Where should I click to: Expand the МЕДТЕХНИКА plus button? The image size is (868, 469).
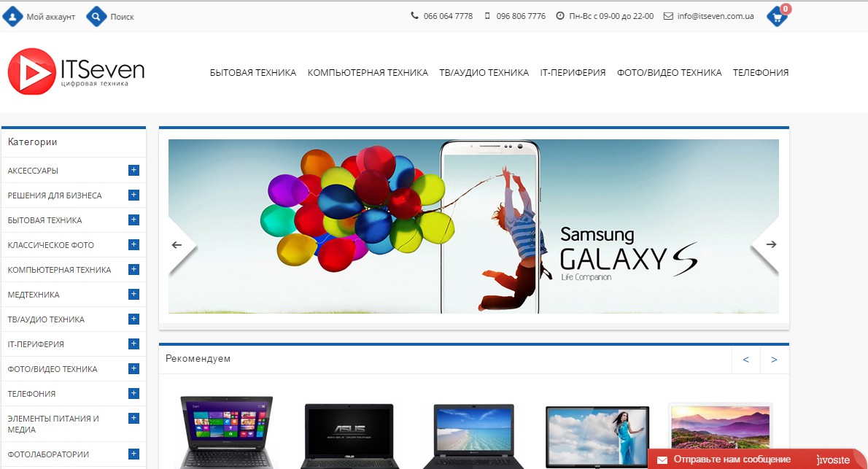[x=133, y=294]
